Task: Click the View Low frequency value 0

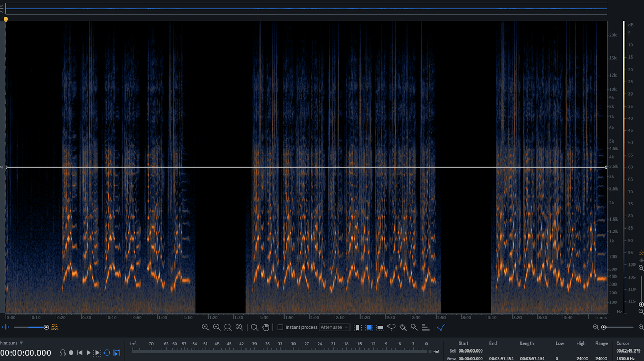Action: tap(557, 359)
